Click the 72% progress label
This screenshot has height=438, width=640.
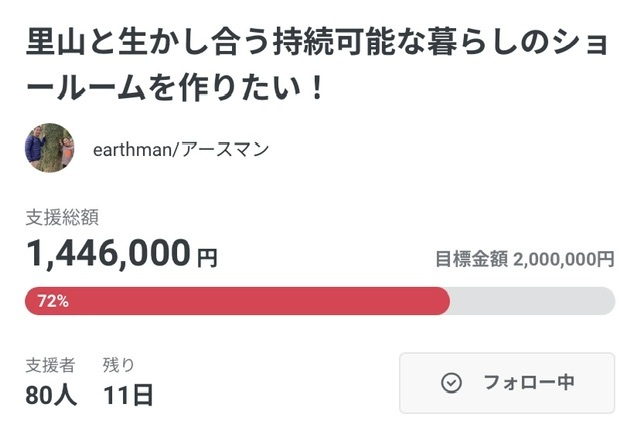tap(53, 301)
